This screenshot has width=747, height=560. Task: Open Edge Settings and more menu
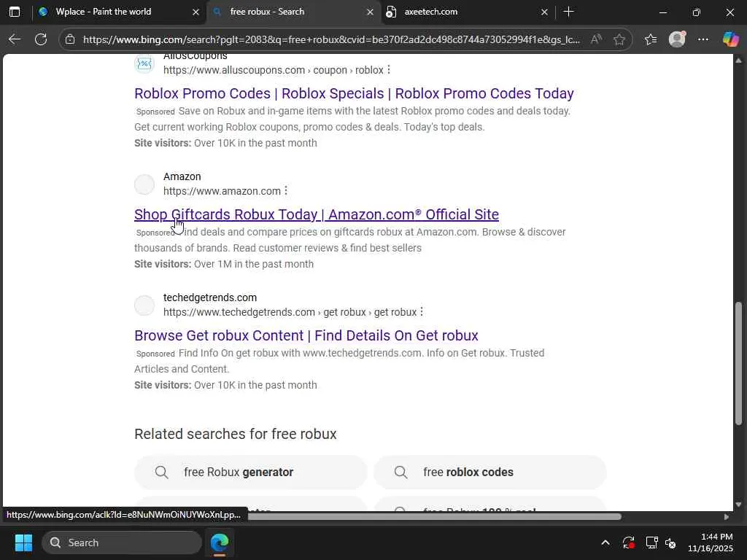coord(703,39)
